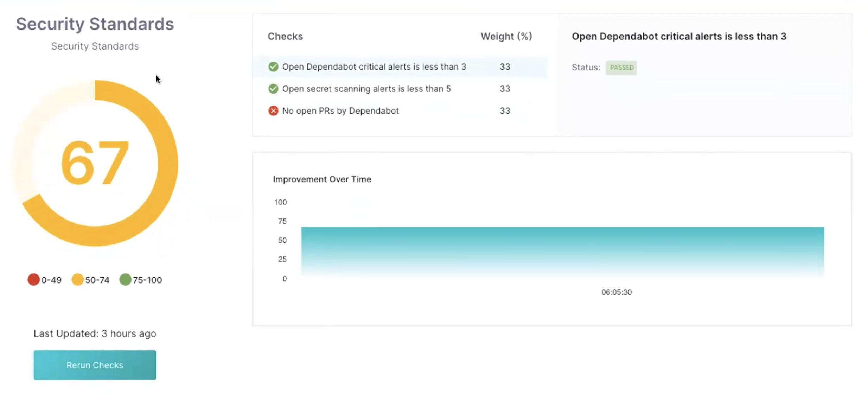Click the red 0-49 legend dot
The image size is (868, 394).
click(x=33, y=280)
